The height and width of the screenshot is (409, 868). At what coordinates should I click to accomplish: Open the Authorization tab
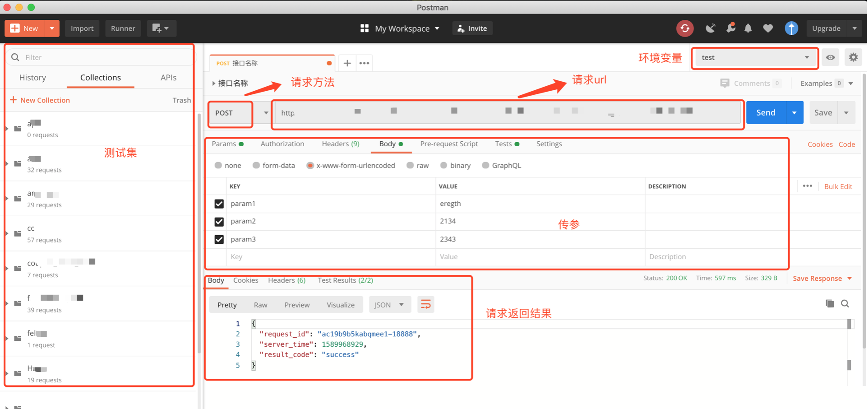(x=282, y=144)
